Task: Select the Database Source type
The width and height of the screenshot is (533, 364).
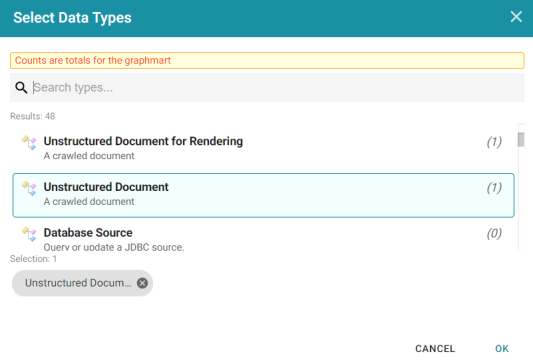Action: 263,238
